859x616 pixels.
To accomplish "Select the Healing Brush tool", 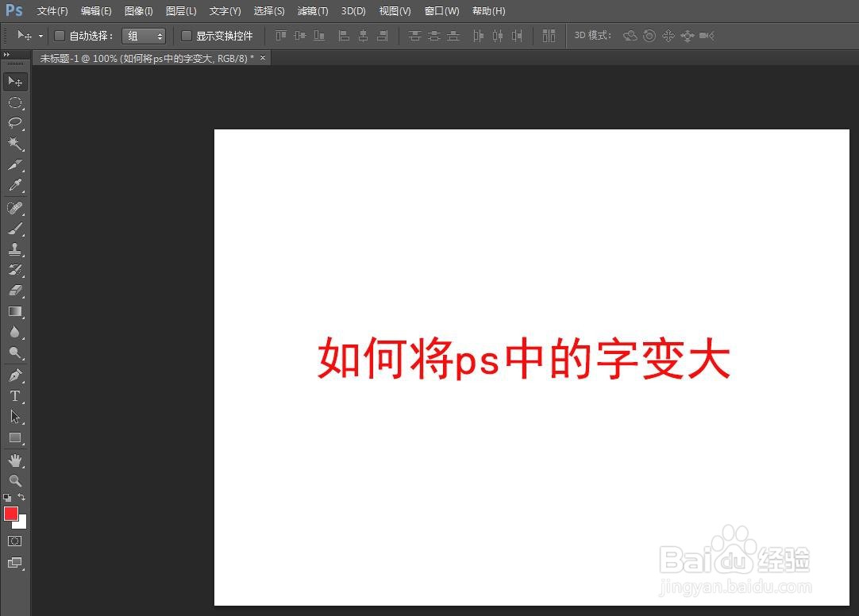I will pyautogui.click(x=15, y=208).
